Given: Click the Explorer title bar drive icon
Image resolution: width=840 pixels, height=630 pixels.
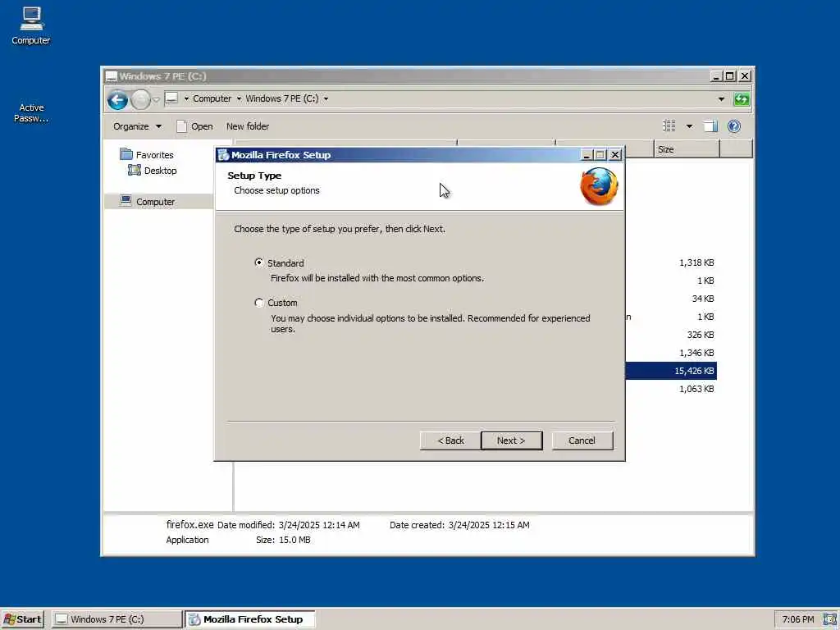Looking at the screenshot, I should (111, 76).
